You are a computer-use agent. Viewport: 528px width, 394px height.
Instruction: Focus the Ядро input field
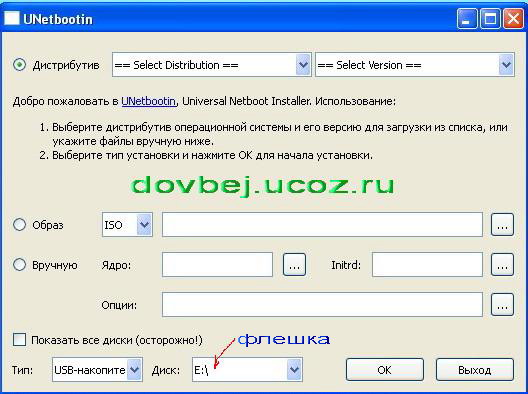217,265
